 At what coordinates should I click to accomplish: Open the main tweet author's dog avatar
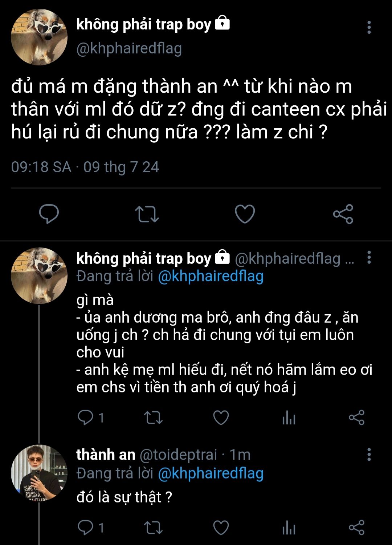click(39, 37)
